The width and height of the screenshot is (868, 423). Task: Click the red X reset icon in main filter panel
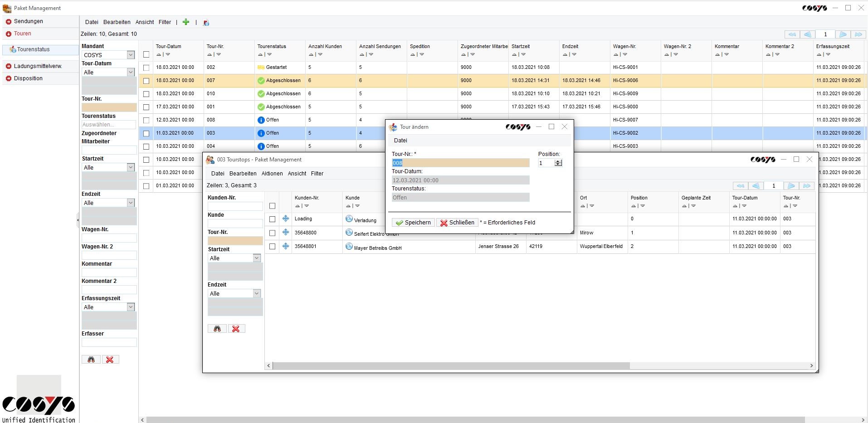tap(110, 360)
